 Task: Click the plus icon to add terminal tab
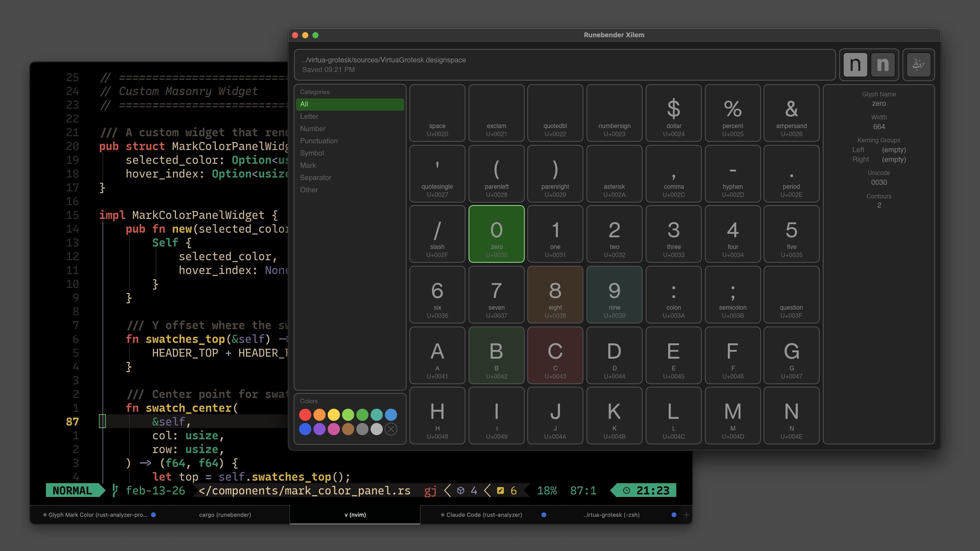(x=686, y=515)
